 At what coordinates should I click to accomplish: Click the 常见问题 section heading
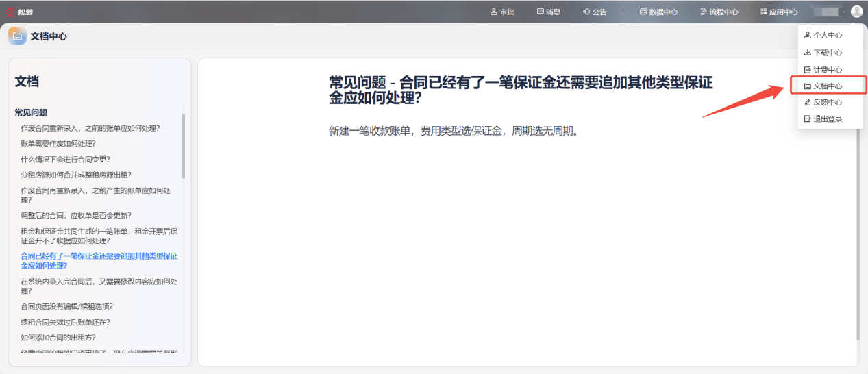pyautogui.click(x=31, y=112)
